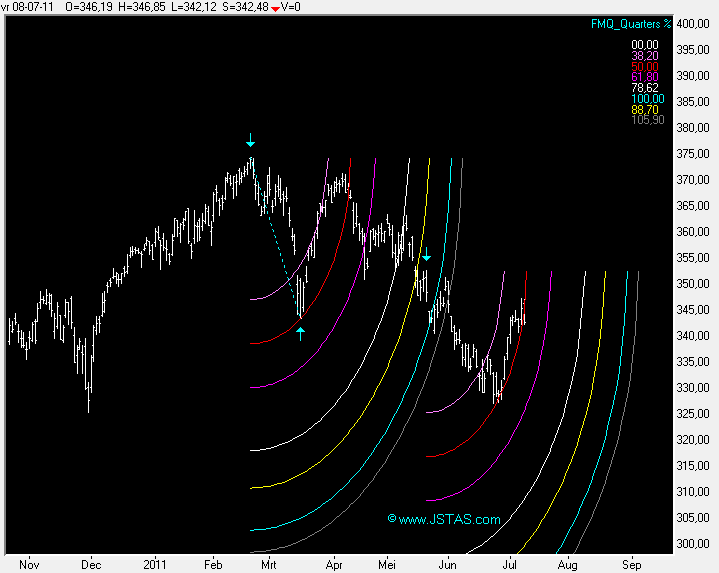Click the cyan up arrow at March low
The image size is (719, 573).
300,333
